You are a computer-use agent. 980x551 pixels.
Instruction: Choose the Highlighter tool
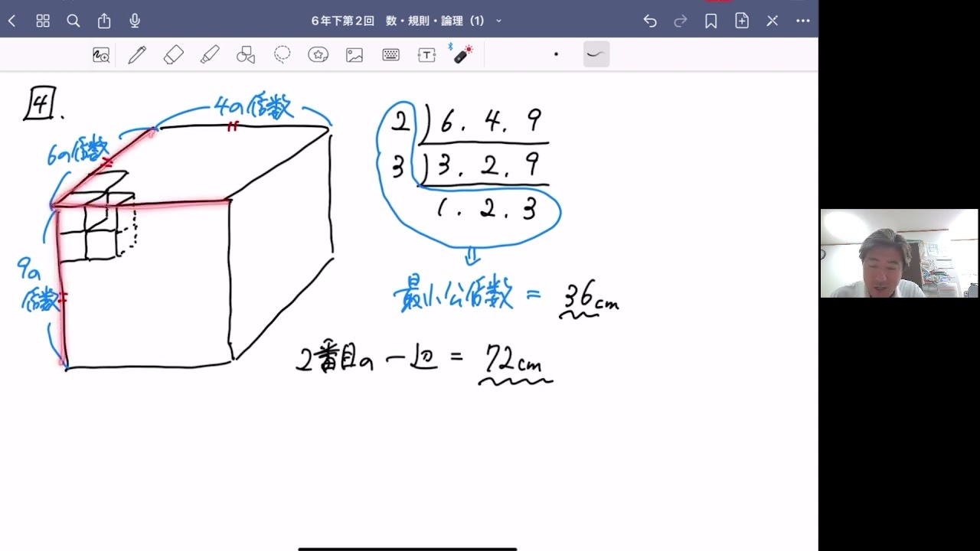point(211,54)
